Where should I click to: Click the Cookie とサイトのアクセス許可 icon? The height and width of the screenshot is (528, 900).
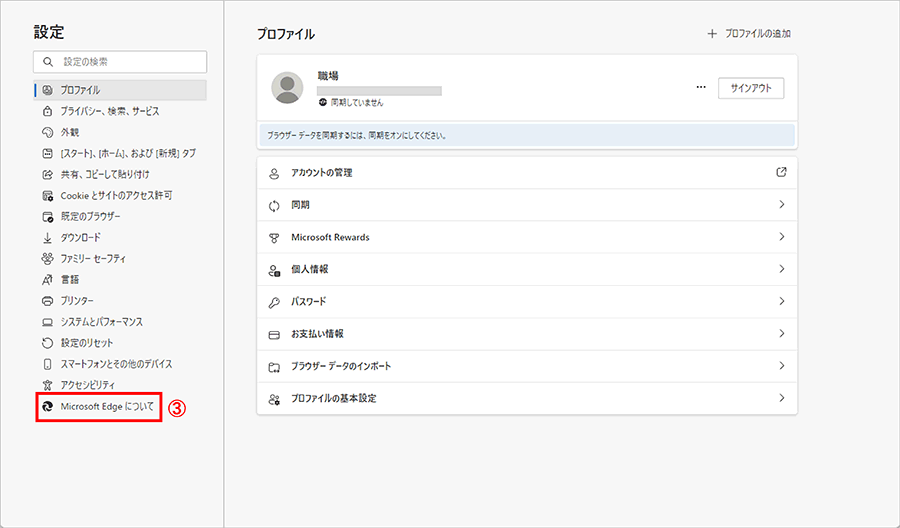(48, 196)
